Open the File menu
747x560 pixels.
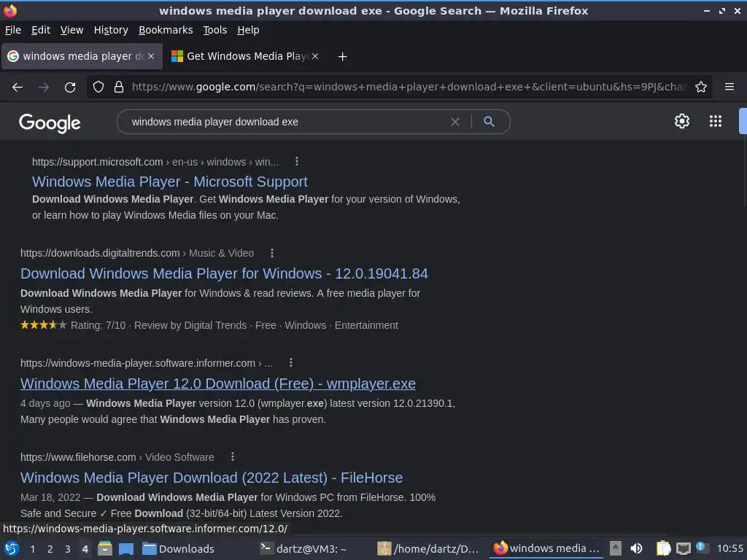click(13, 30)
